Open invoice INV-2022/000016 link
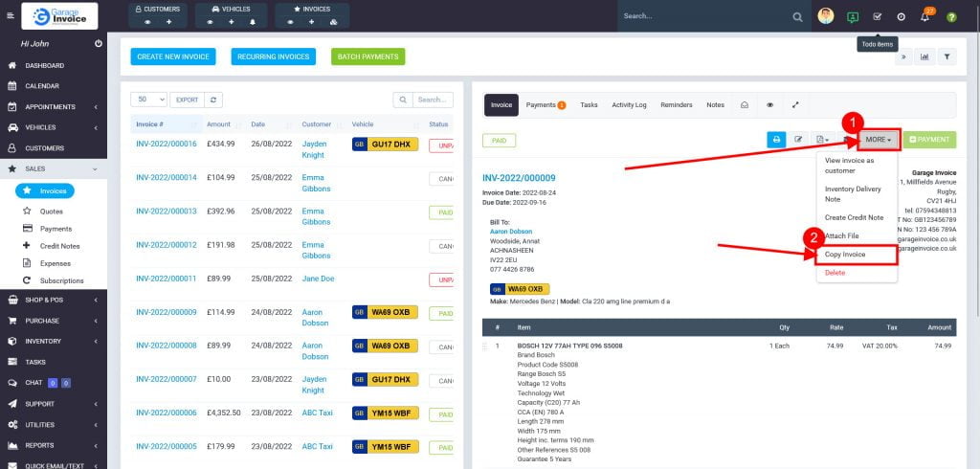This screenshot has height=469, width=980. coord(166,144)
